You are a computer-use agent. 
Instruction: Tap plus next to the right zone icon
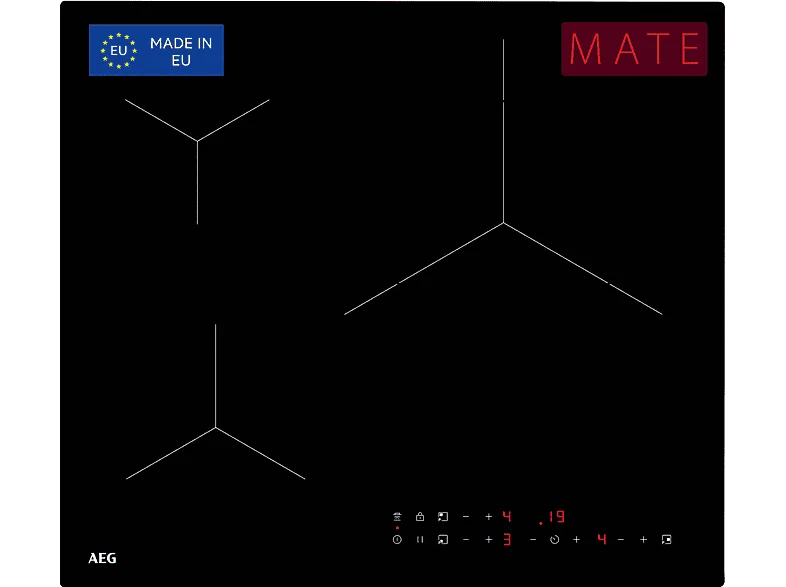644,540
